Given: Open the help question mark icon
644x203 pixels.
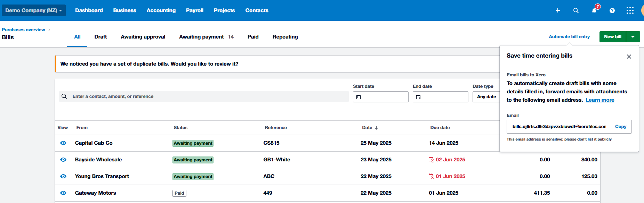Looking at the screenshot, I should pos(612,10).
